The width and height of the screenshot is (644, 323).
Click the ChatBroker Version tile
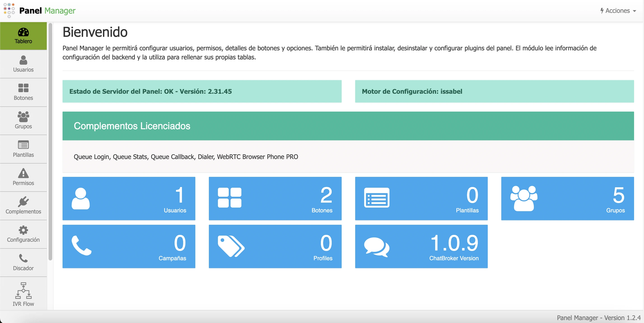(421, 246)
